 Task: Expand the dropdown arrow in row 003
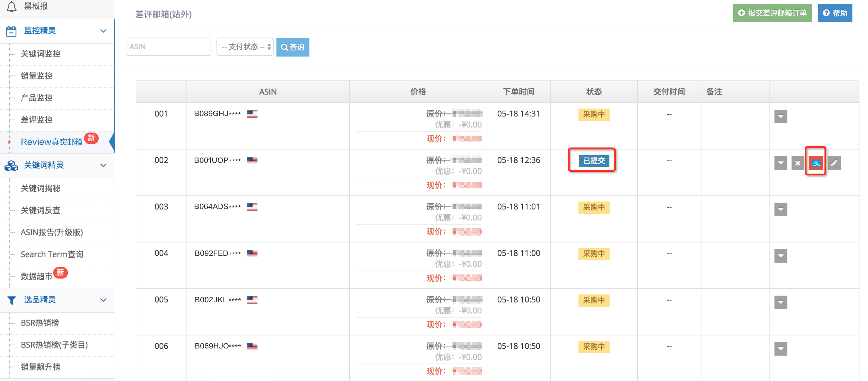pos(781,210)
